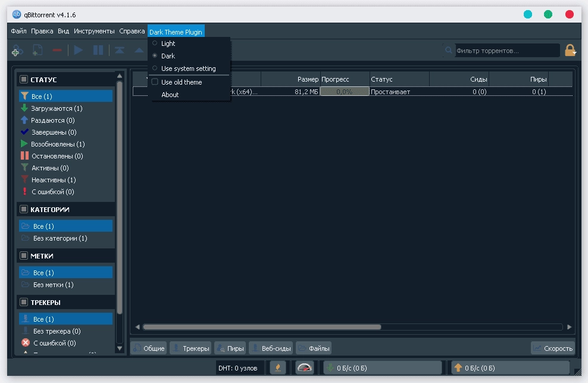This screenshot has height=383, width=588.
Task: Open the Инструменты menu
Action: (94, 31)
